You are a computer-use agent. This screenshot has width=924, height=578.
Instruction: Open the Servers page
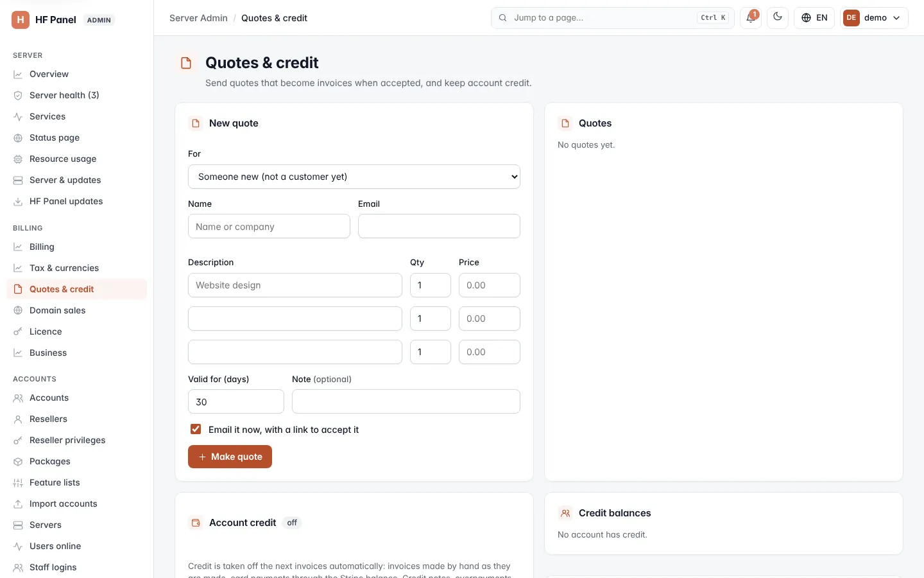77,525
